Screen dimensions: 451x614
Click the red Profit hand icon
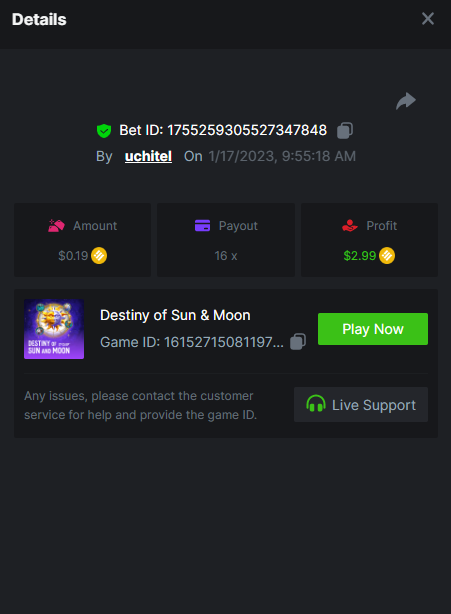(350, 226)
